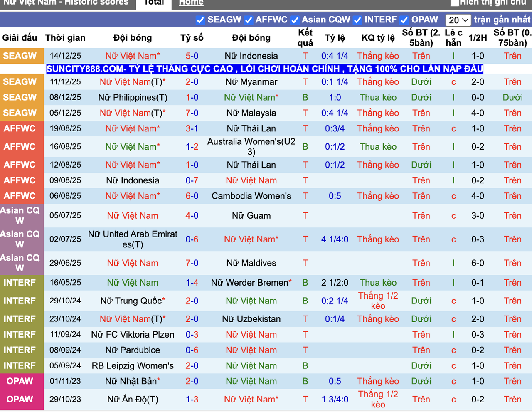The image size is (532, 412).
Task: Click Thắng 1/2 kèo on 29/10/24 row
Action: pos(378,301)
